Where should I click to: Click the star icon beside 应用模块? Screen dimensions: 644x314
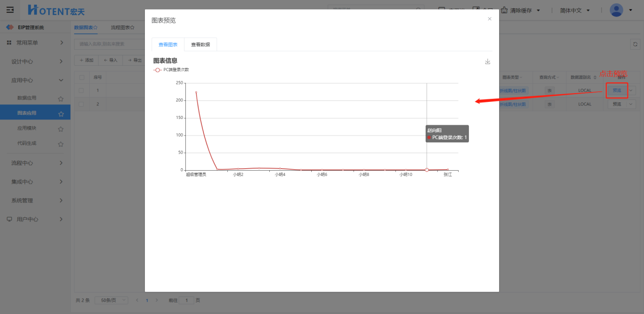60,129
